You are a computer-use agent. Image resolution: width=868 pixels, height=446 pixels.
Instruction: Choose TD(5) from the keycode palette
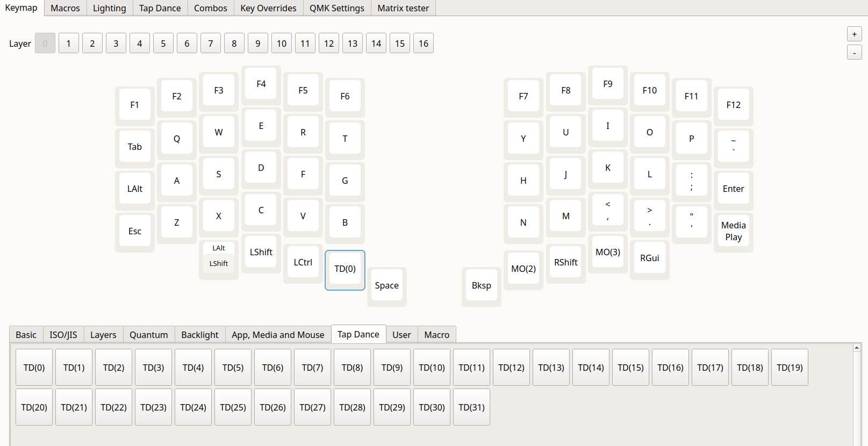click(x=233, y=368)
